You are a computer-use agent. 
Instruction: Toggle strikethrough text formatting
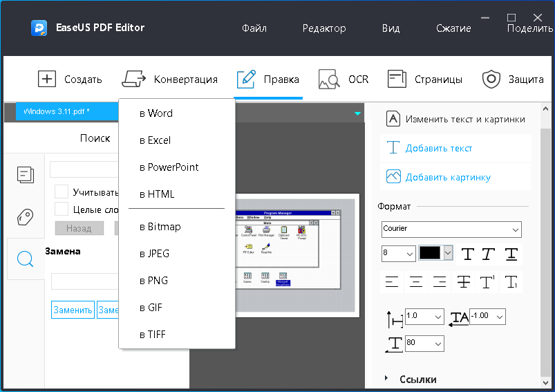[x=463, y=282]
